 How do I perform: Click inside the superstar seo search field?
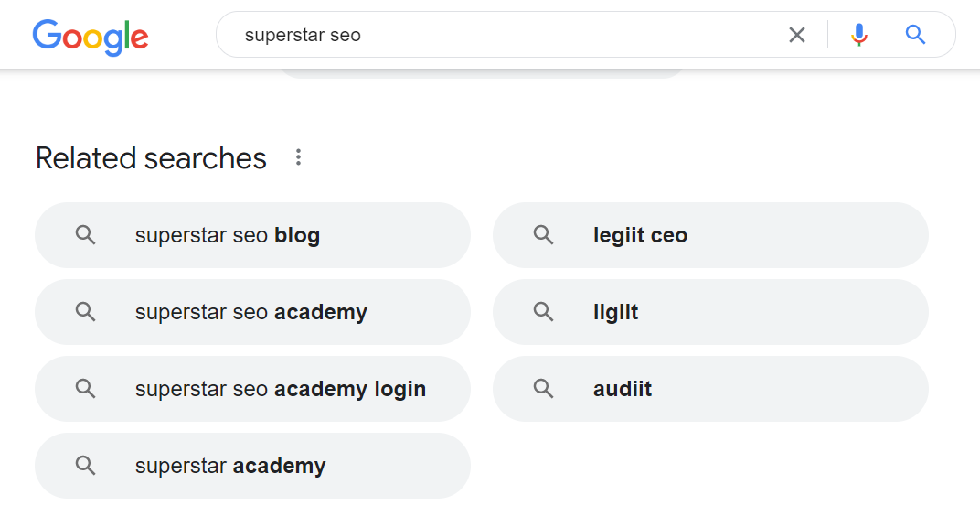(x=500, y=35)
